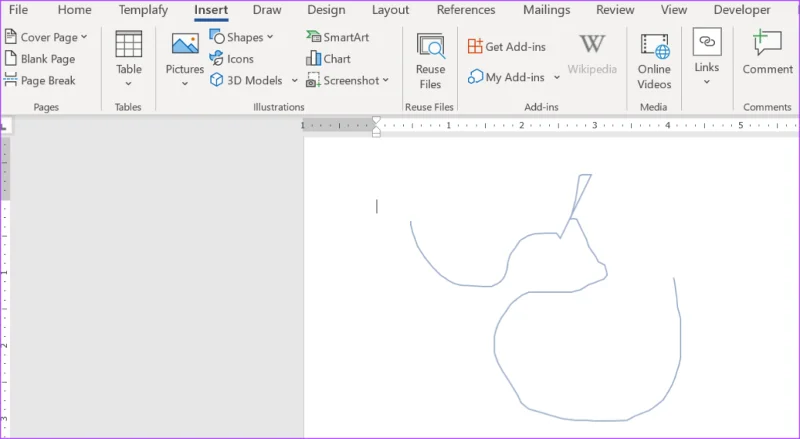Open the Design tab

pos(326,10)
